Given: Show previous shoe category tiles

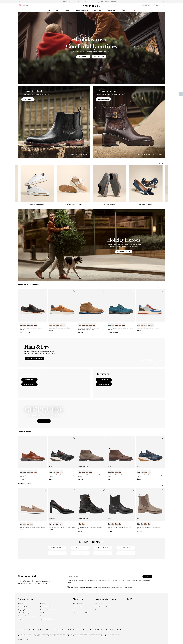Looking at the screenshot, I should 159,163.
